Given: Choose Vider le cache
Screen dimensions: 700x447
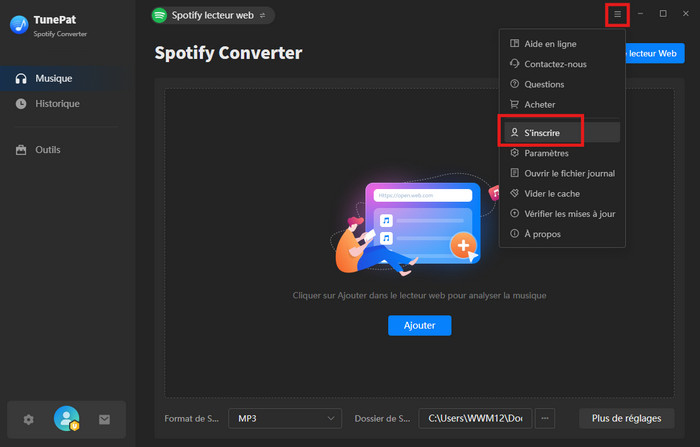Looking at the screenshot, I should click(562, 193).
